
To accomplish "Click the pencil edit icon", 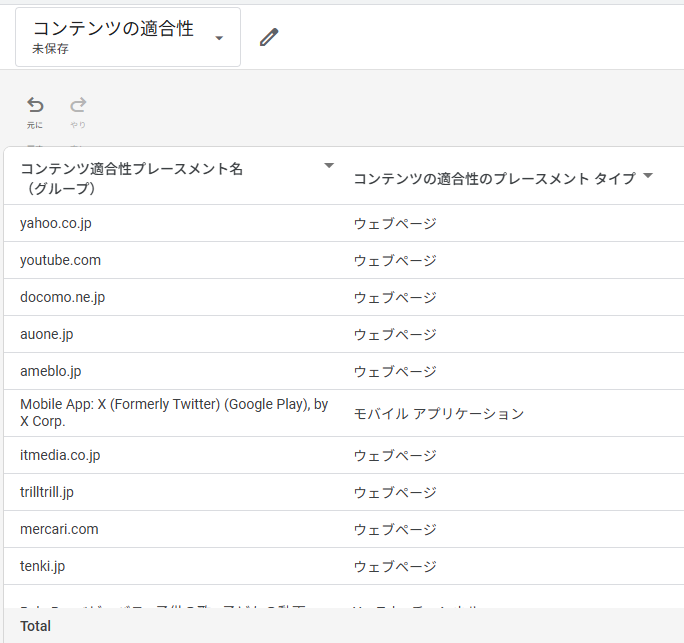I will click(269, 37).
